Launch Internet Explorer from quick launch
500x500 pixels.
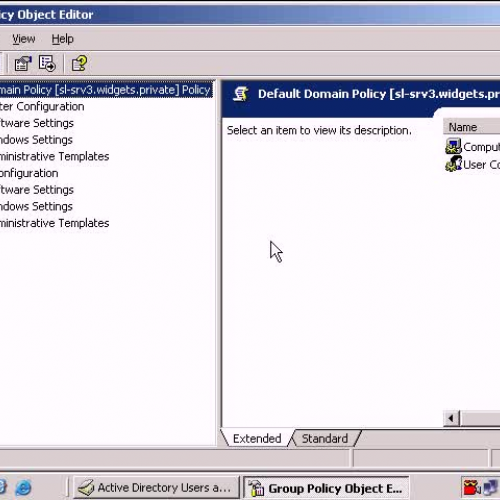(x=23, y=488)
